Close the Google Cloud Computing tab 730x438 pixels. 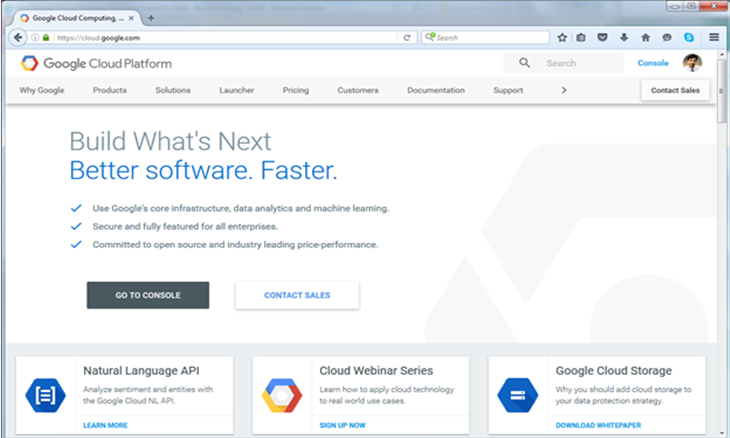tap(131, 18)
